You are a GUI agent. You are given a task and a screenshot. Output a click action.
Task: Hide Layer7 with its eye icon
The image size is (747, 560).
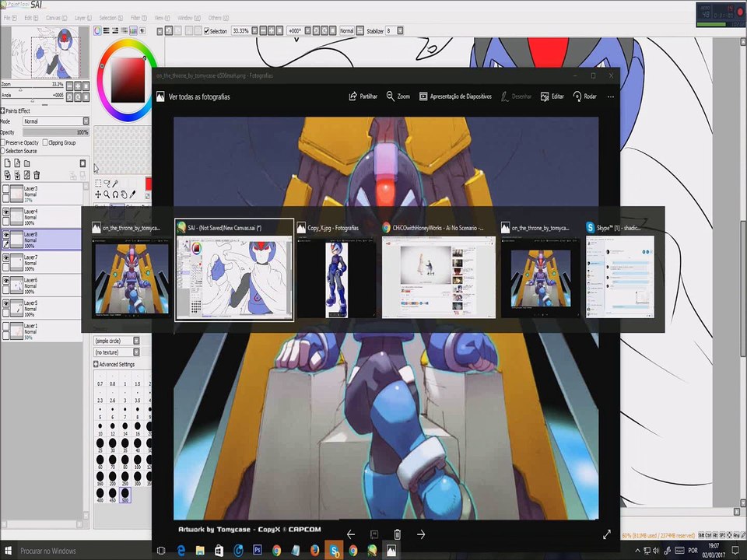tap(5, 257)
